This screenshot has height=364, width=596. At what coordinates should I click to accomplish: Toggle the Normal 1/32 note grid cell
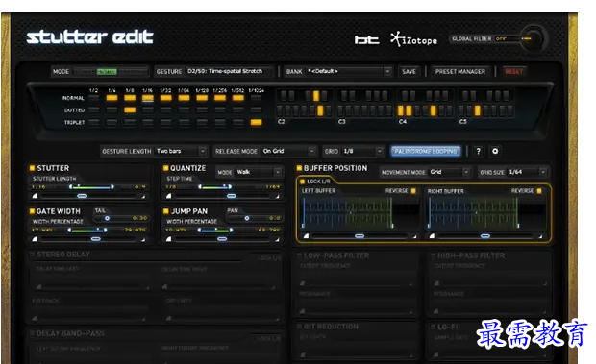tap(165, 98)
